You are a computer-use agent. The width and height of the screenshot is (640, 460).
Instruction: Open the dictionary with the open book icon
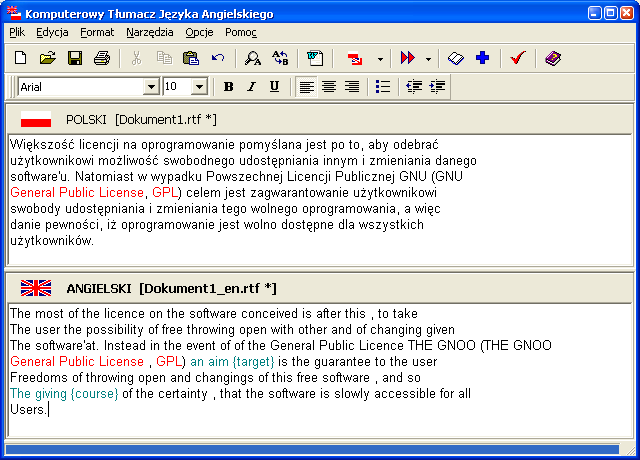tap(456, 58)
